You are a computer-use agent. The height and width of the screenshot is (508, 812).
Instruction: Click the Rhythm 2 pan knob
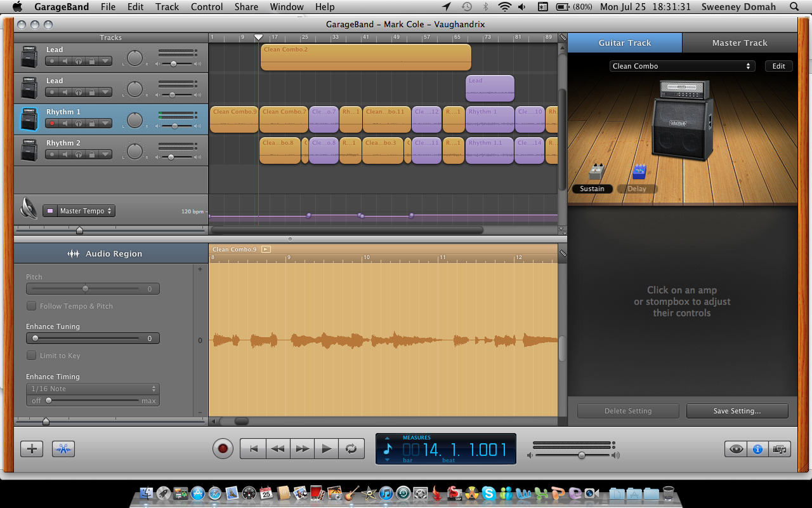click(134, 150)
